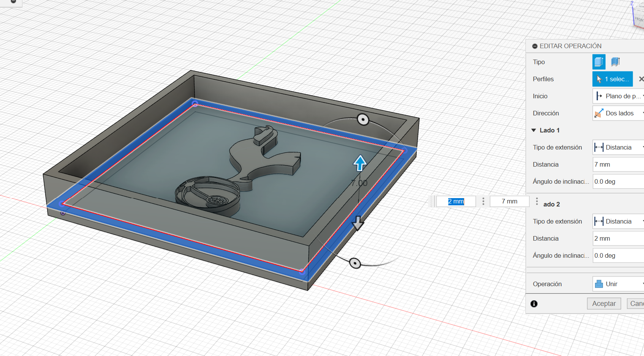Collapse the EDITAR OPERACIÓN dialog with the minus icon
This screenshot has height=356, width=644.
tap(535, 46)
